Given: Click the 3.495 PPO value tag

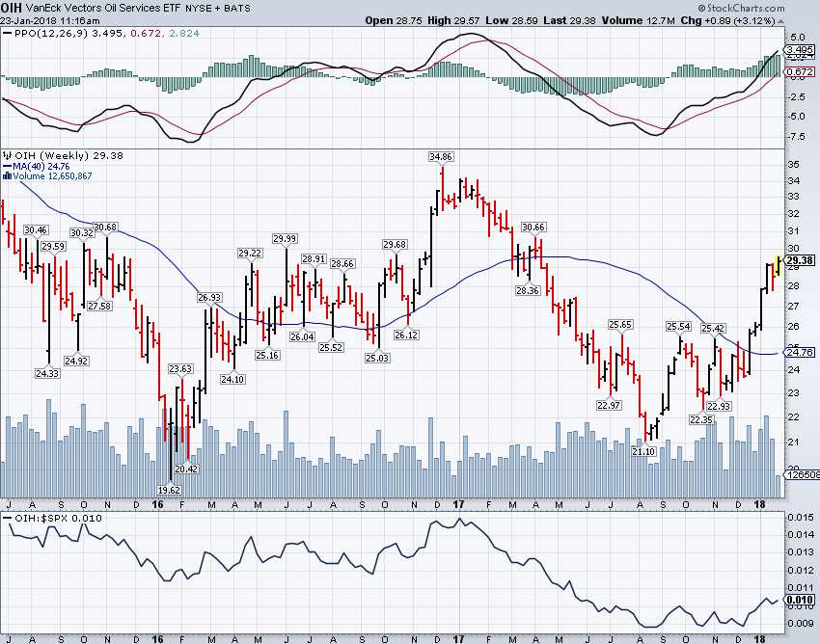Looking at the screenshot, I should [x=801, y=49].
